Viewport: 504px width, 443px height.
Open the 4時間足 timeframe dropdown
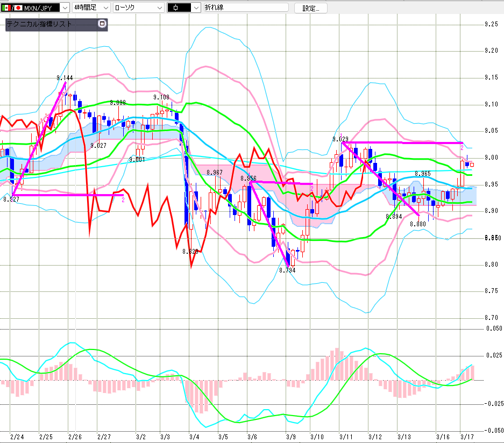[x=105, y=8]
